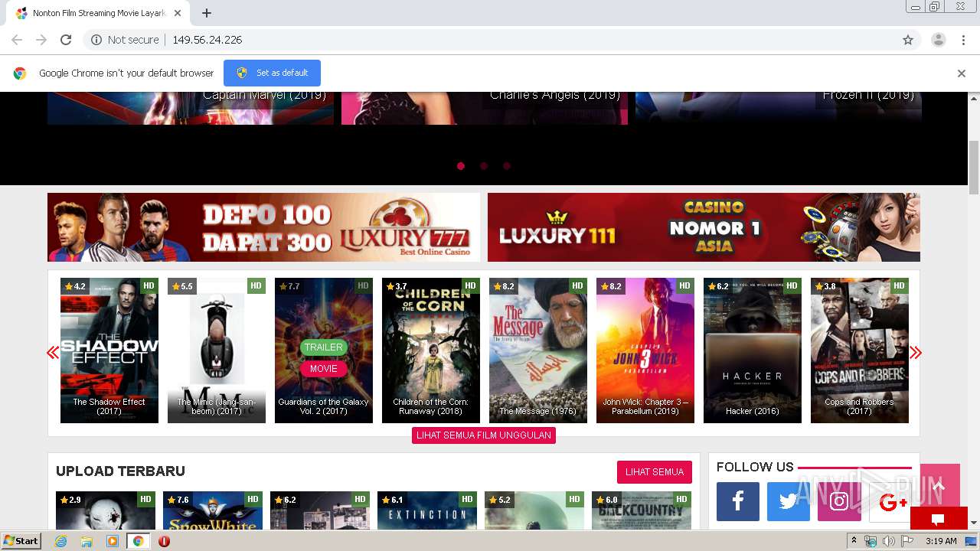Dismiss the default browser notification bar
This screenshot has width=980, height=551.
tap(962, 73)
